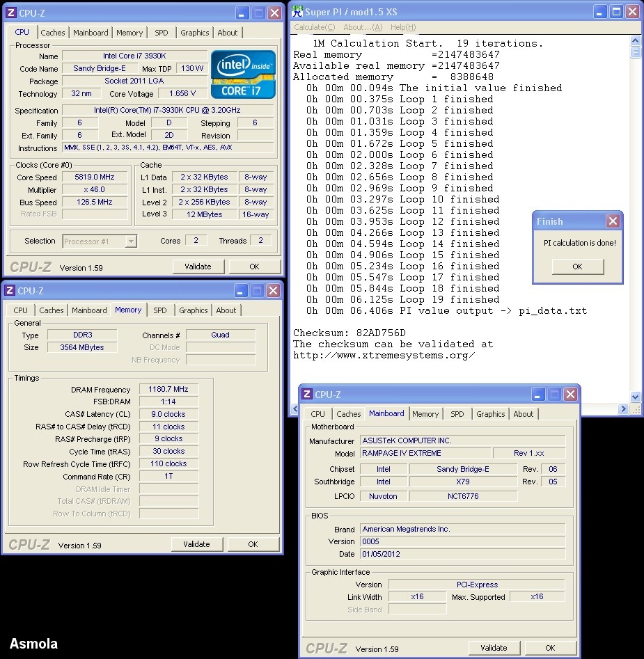The image size is (644, 659).
Task: Open Graphics tab in top CPU-Z window
Action: click(x=195, y=33)
